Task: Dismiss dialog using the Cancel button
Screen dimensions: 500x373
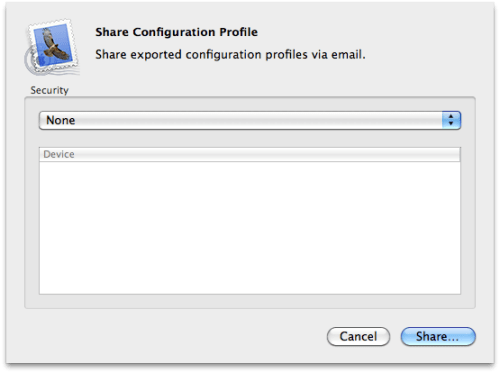Action: coord(358,336)
